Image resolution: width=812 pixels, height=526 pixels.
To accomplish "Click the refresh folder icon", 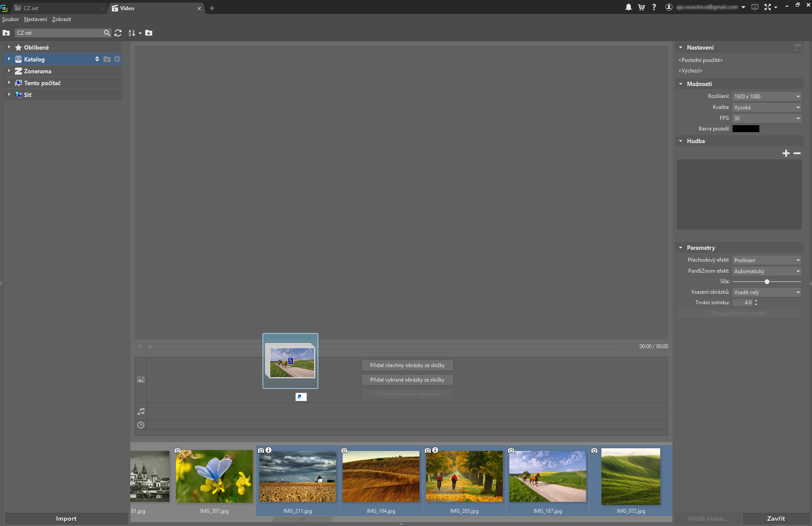I will [118, 33].
